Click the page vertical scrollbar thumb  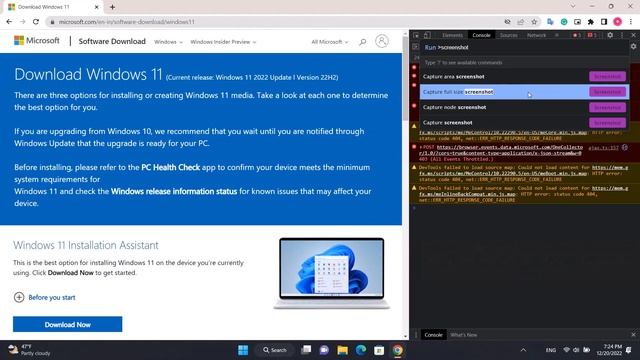coord(405,78)
